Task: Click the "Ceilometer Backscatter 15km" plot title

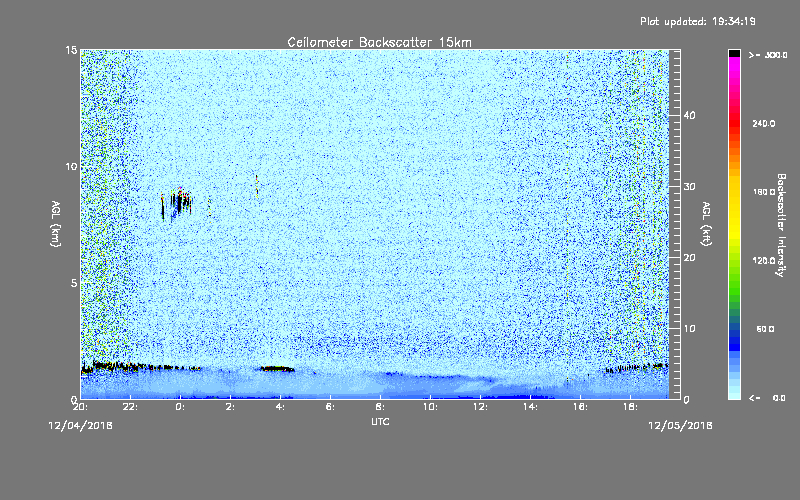Action: (x=379, y=42)
